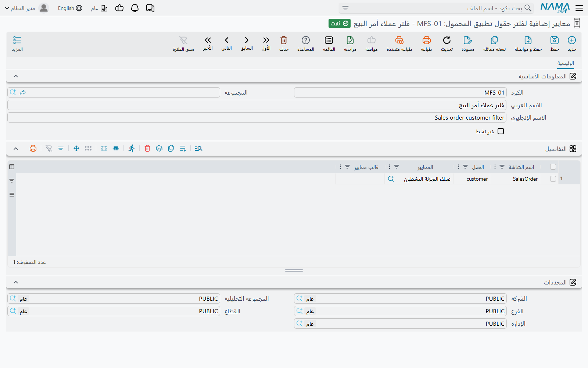Open the chat messages icon in header

point(150,8)
